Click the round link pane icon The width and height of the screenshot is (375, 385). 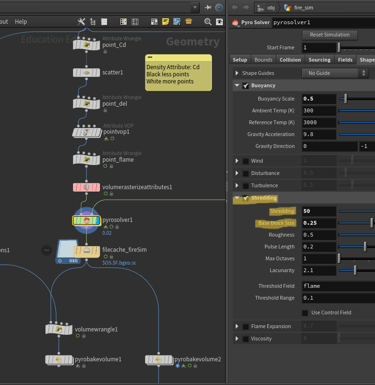(x=219, y=7)
